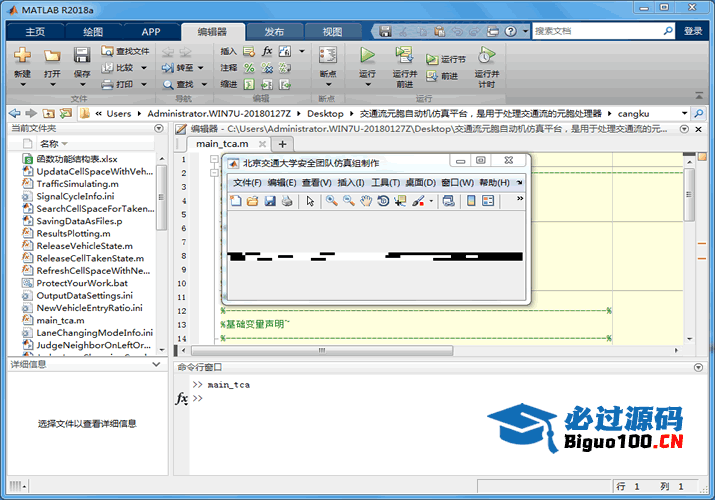The width and height of the screenshot is (715, 500).
Task: Open the Breakpoints (断点) tool
Action: pos(328,55)
